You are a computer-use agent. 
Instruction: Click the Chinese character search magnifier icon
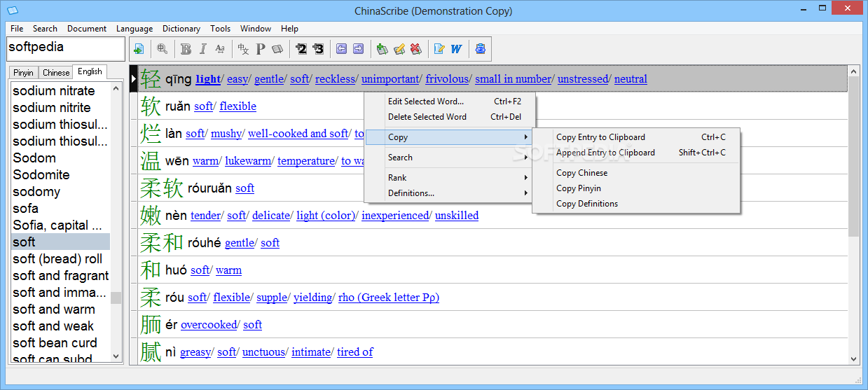pyautogui.click(x=162, y=49)
